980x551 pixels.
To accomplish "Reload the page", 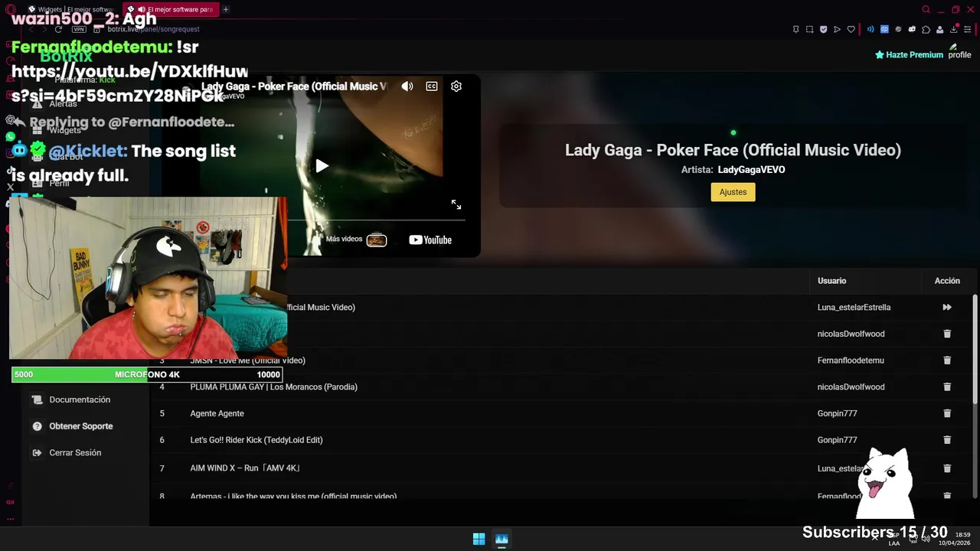I will (x=58, y=29).
